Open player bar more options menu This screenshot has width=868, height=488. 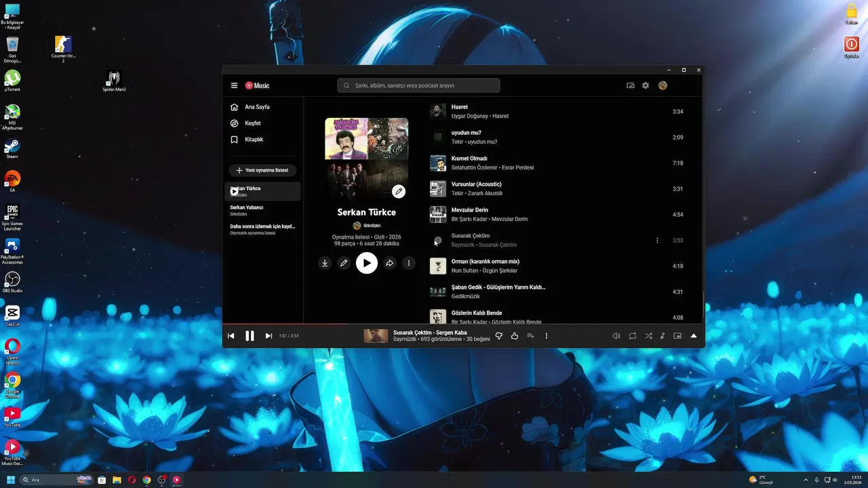(x=547, y=335)
